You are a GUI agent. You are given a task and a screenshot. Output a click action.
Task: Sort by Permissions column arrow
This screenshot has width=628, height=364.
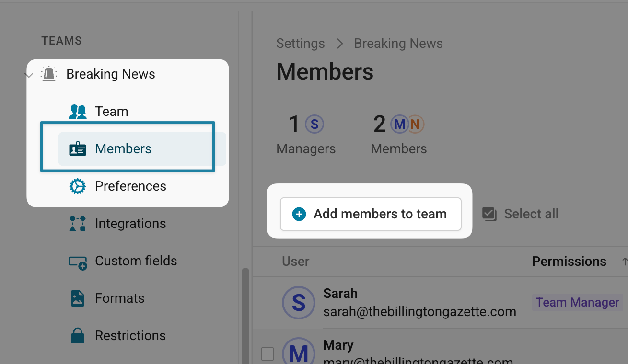point(624,262)
